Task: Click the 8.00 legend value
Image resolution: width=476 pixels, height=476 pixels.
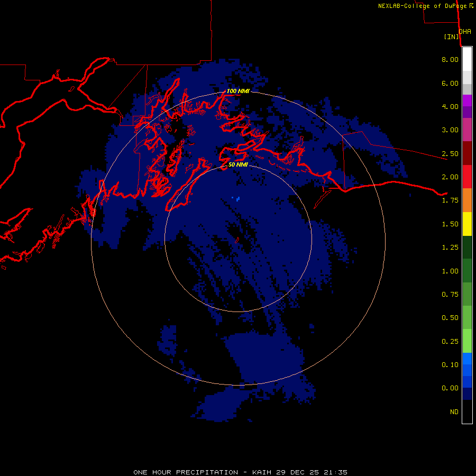Action: pyautogui.click(x=450, y=59)
